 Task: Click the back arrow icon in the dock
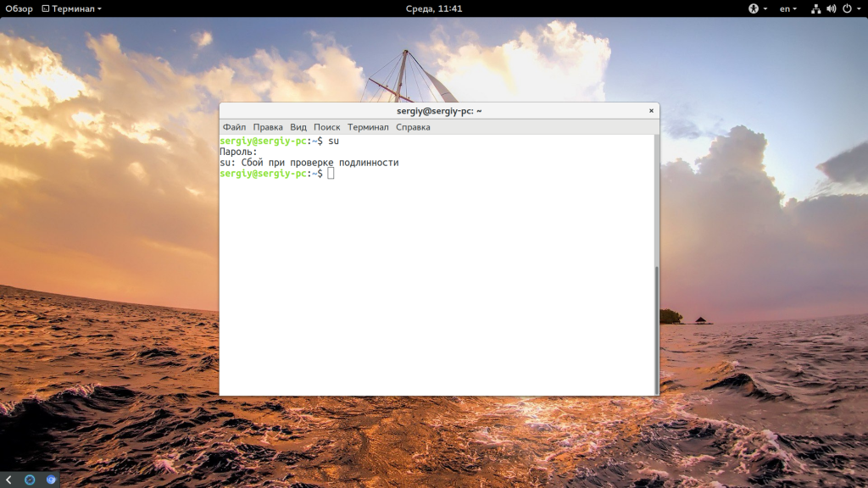coord(8,480)
